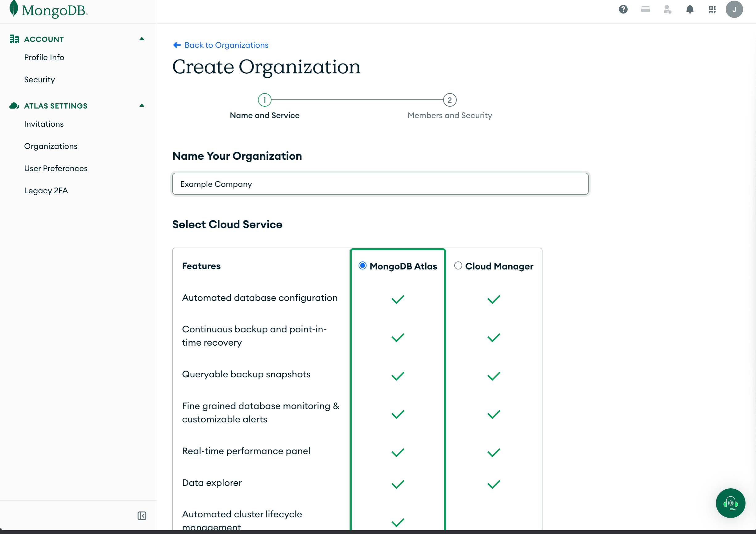Click Cloud Manager checkmark for Automated database configuration
This screenshot has width=756, height=534.
pyautogui.click(x=494, y=299)
